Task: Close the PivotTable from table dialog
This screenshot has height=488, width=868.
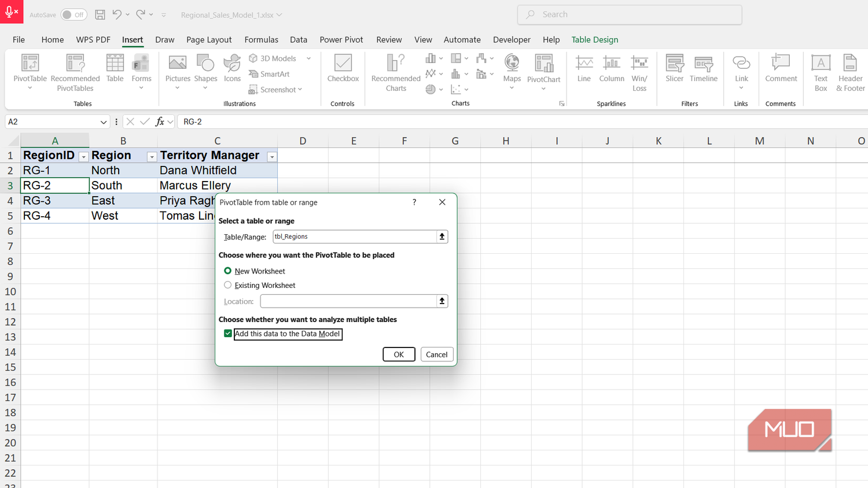Action: coord(442,202)
